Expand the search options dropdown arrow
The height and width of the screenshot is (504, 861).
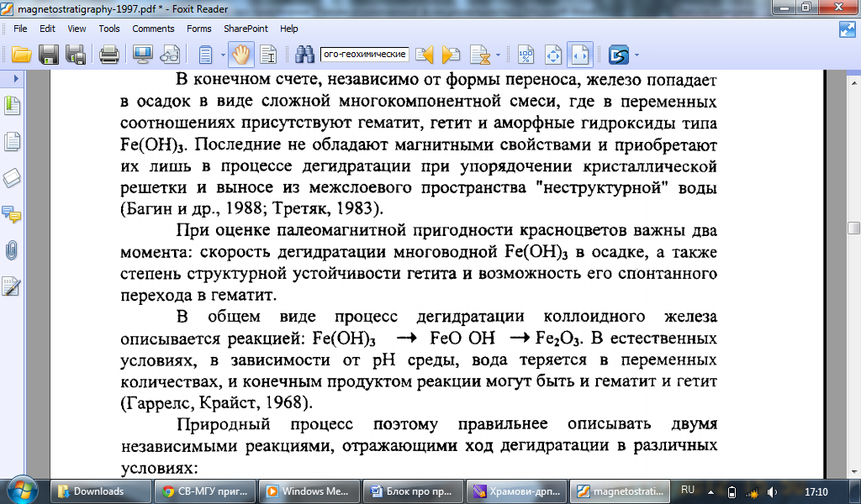pyautogui.click(x=498, y=55)
